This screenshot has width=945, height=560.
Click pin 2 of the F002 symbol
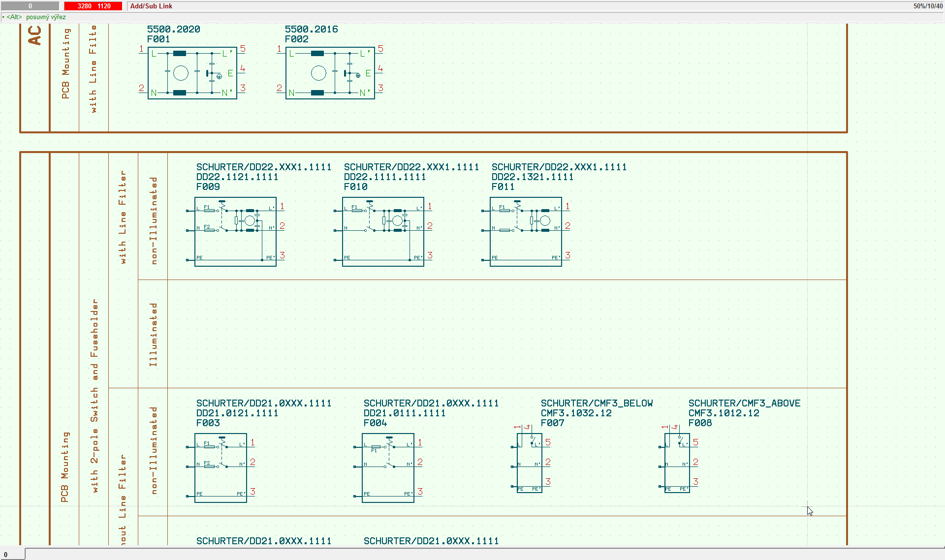[279, 88]
